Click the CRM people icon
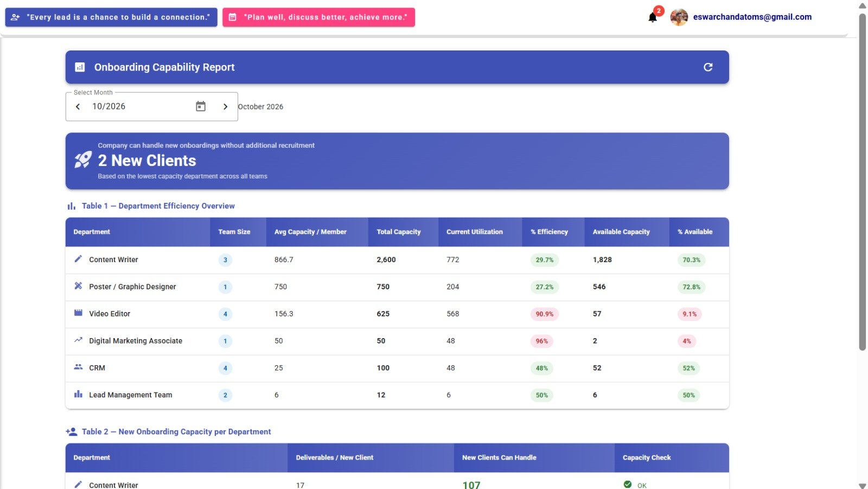868x489 pixels. pyautogui.click(x=78, y=367)
